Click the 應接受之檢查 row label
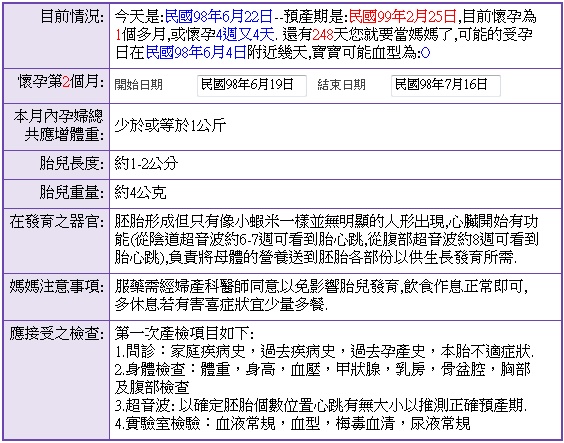Screen dimensions: 564x443 [56, 334]
